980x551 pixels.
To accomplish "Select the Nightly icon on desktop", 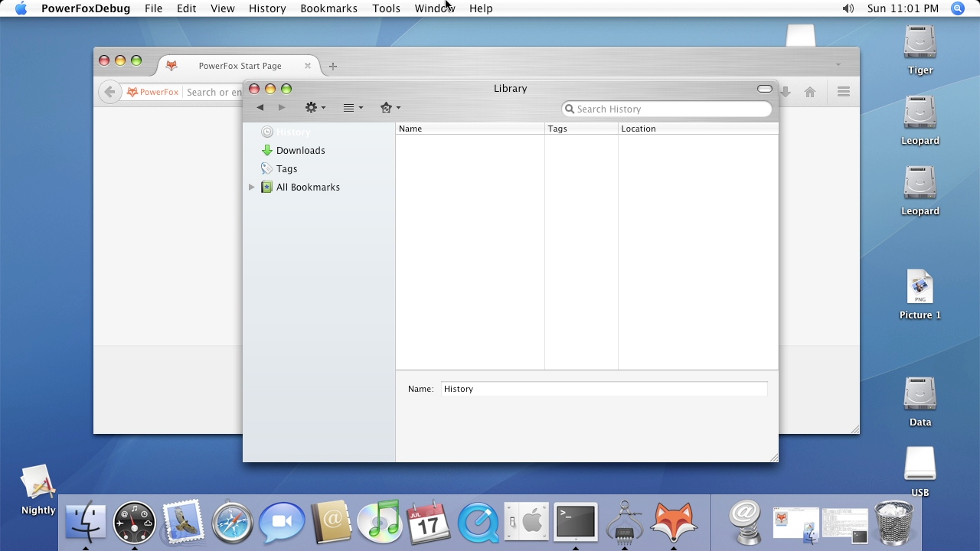I will tap(38, 490).
